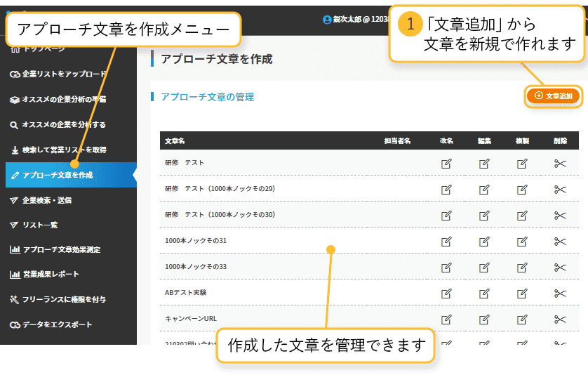Rename icon for 1000本ノックその31 row
The width and height of the screenshot is (588, 375).
point(446,242)
